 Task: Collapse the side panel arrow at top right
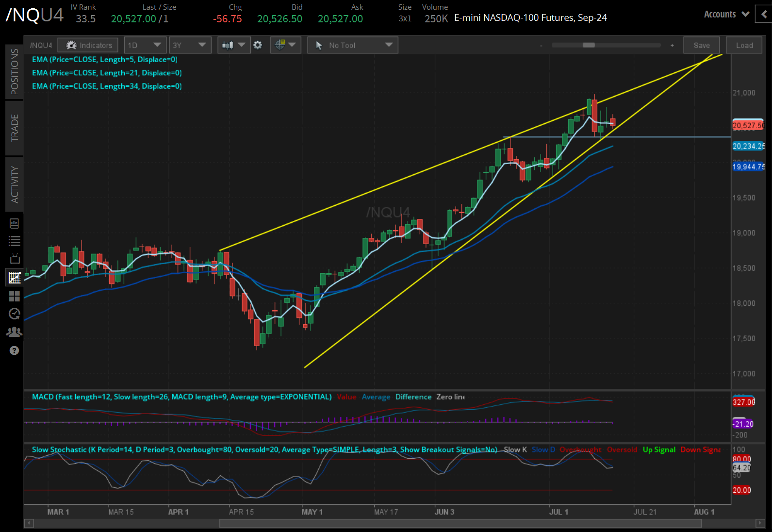[764, 15]
